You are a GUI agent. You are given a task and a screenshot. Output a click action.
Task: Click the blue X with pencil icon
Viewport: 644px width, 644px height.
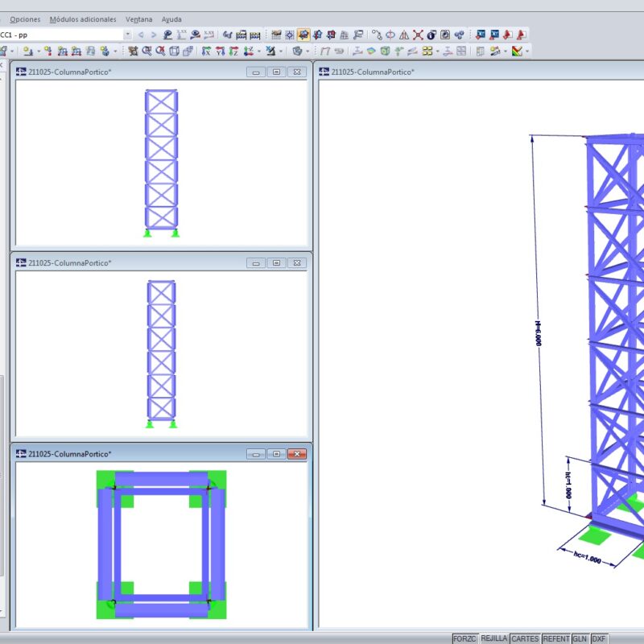(x=270, y=51)
